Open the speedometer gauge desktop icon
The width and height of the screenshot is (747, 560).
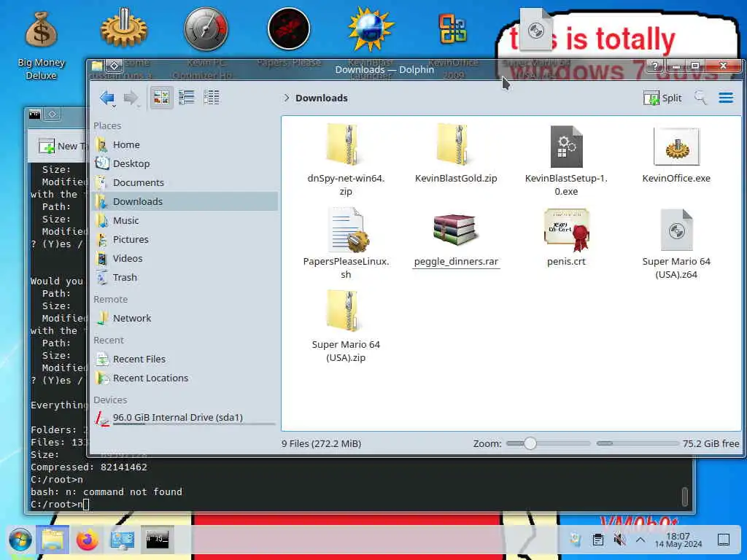coord(206,29)
